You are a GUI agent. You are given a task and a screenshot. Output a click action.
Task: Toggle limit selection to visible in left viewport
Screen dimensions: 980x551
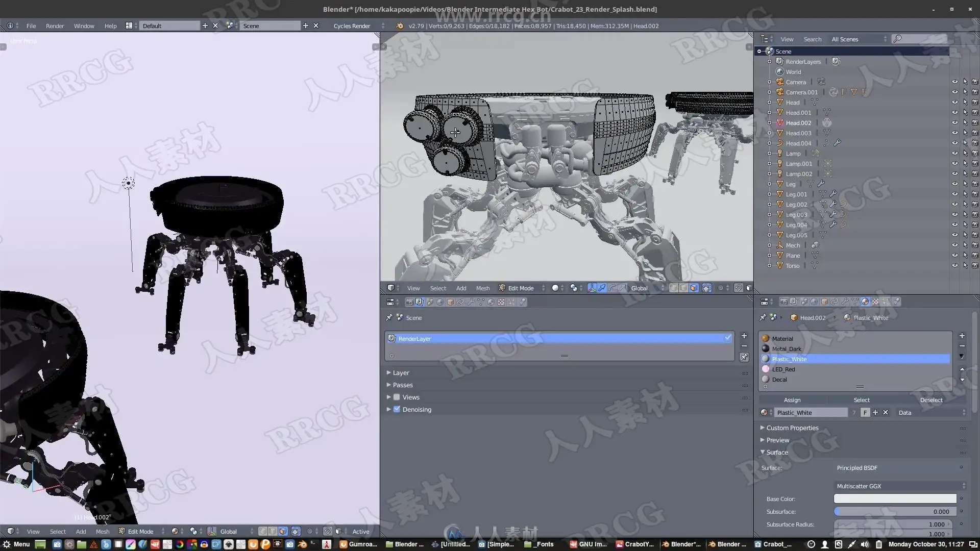pos(296,531)
